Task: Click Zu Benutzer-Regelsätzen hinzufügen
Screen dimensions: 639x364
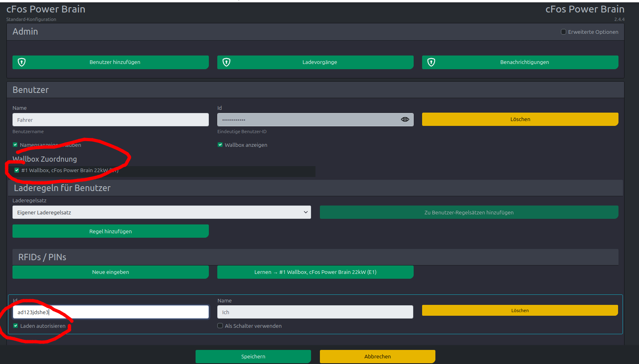Action: click(x=469, y=212)
